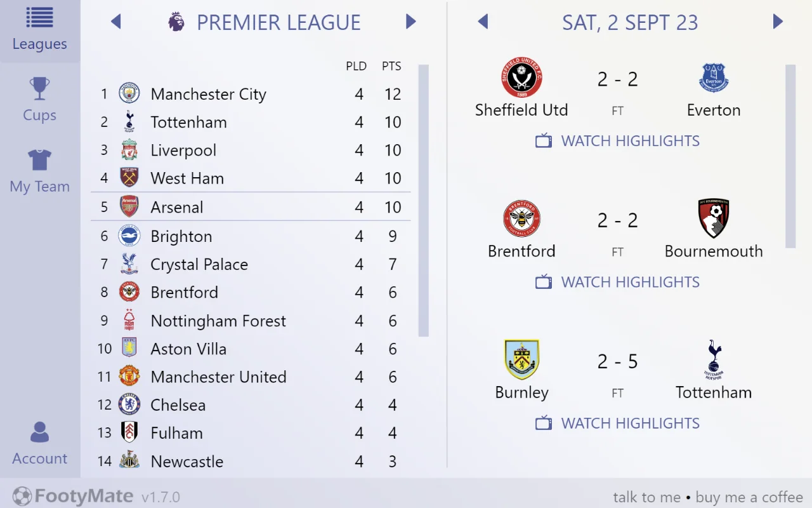Go to next league arrow
The image size is (812, 508).
[410, 22]
